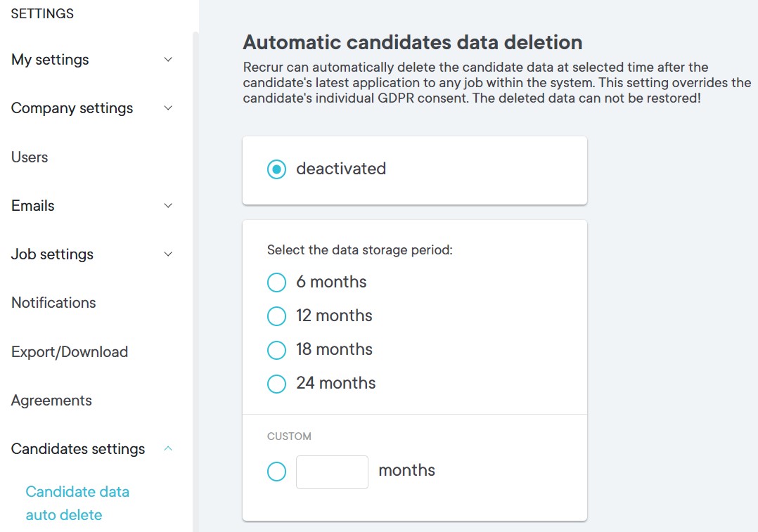Open the Agreements page
This screenshot has width=758, height=532.
(51, 401)
